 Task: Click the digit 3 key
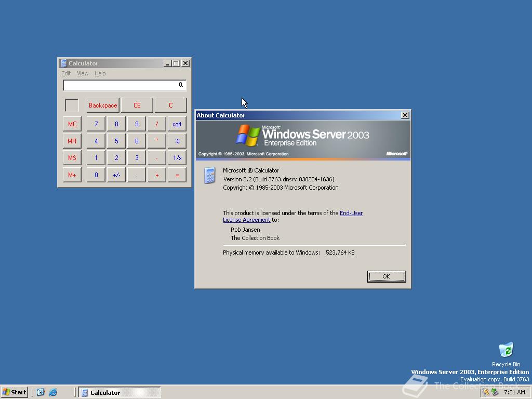(137, 158)
